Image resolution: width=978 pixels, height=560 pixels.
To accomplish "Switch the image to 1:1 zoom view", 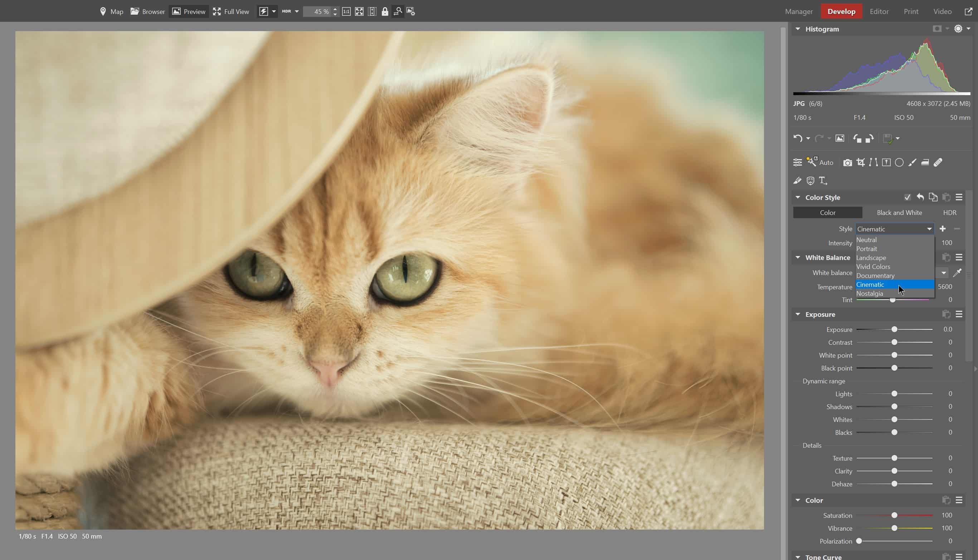I will tap(347, 11).
